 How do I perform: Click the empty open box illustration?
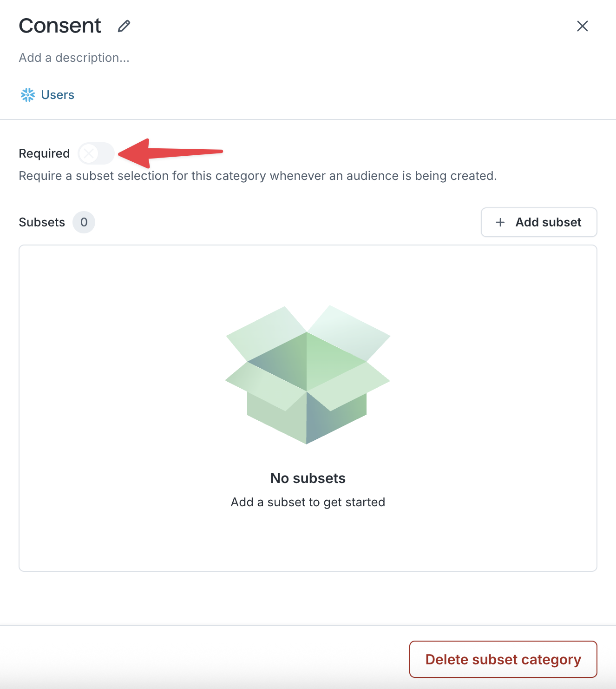click(x=308, y=374)
